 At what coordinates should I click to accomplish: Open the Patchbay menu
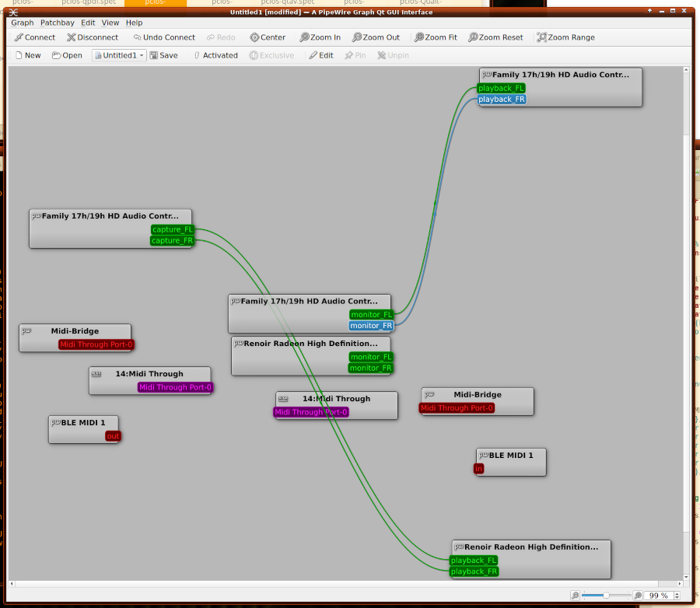(58, 23)
